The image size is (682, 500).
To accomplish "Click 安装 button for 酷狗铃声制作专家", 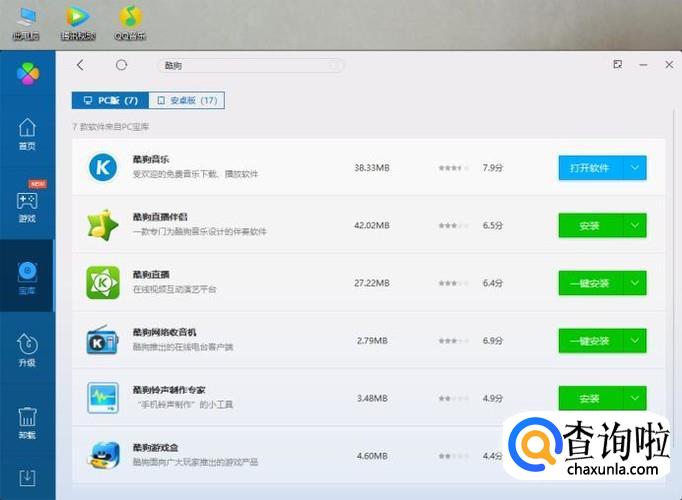I will coord(591,398).
